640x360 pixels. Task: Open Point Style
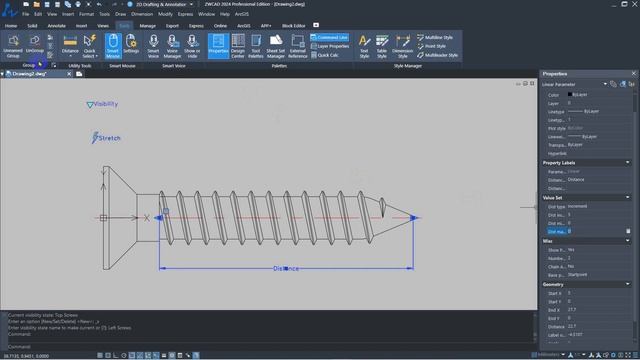(x=431, y=46)
